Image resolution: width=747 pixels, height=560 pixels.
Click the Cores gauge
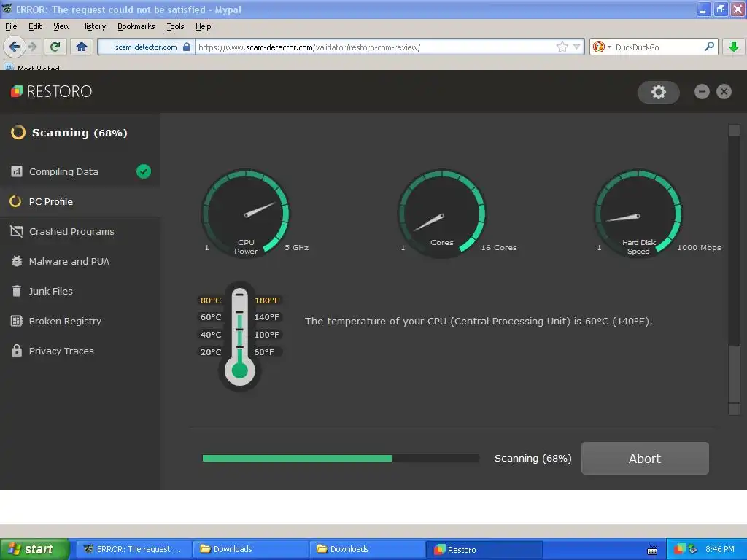pos(442,214)
